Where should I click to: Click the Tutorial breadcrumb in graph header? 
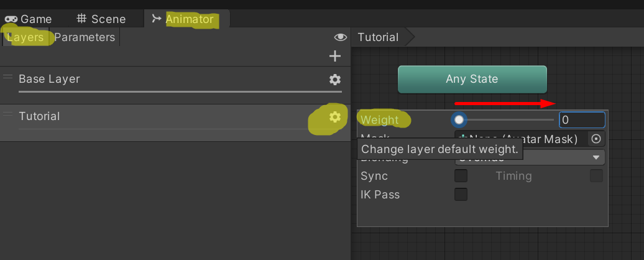coord(378,37)
